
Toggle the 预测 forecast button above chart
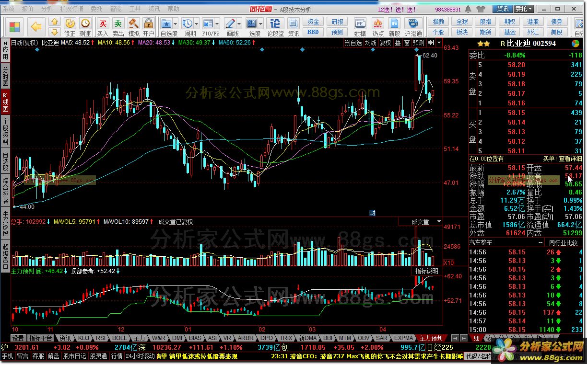pyautogui.click(x=419, y=43)
